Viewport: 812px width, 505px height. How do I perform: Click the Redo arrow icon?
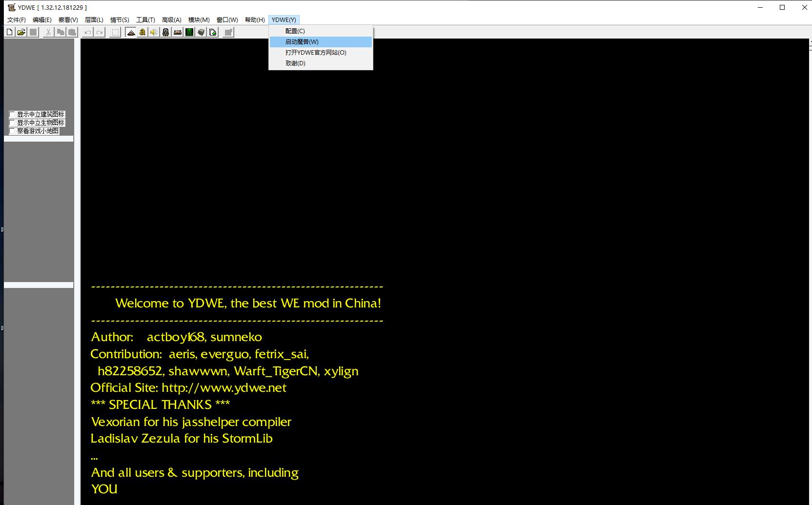pos(100,32)
